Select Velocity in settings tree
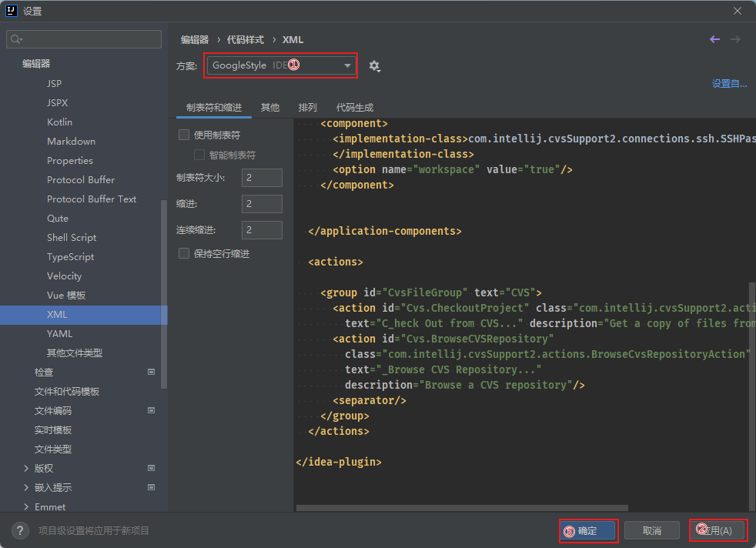The height and width of the screenshot is (548, 756). 64,276
